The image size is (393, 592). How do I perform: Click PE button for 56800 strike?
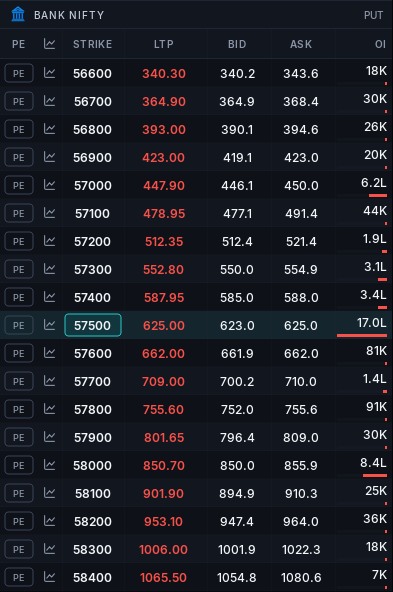[x=19, y=129]
